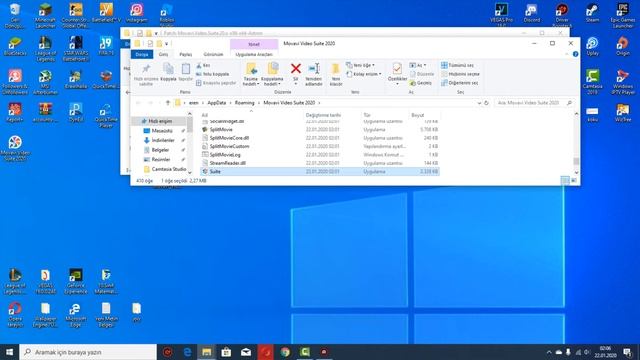Viewport: 640px width, 360px height.
Task: Open Steam desktop shortcut
Action: [592, 13]
